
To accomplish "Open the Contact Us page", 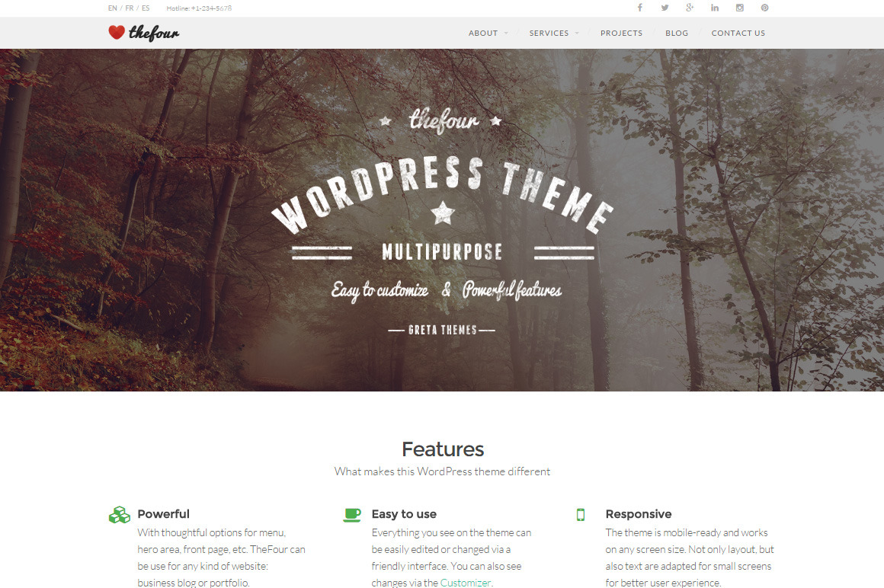I will tap(738, 34).
